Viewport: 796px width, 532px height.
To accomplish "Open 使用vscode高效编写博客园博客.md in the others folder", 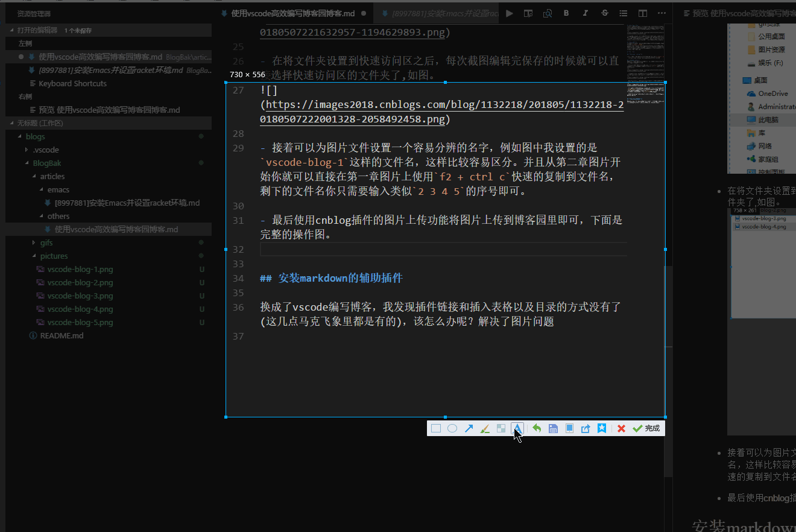I will point(116,229).
